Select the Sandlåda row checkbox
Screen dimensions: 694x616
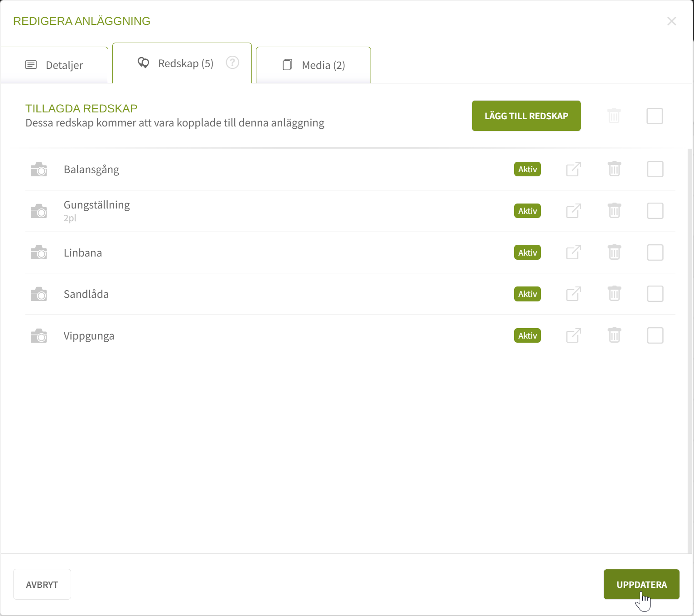click(655, 294)
